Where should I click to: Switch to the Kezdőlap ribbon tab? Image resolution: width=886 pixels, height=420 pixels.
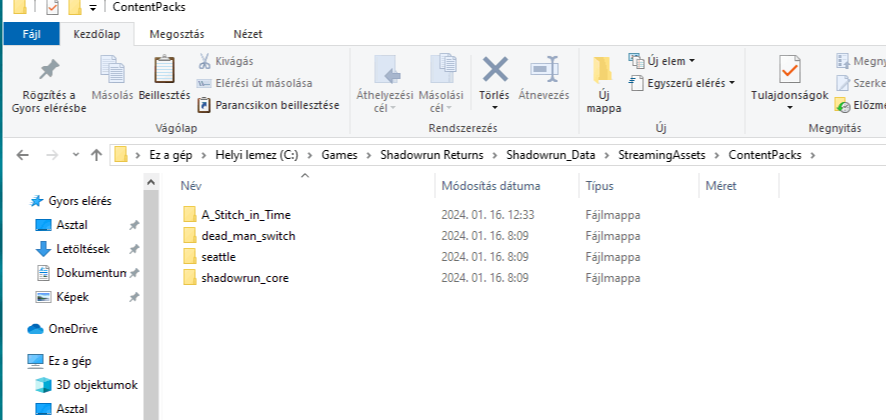(97, 34)
